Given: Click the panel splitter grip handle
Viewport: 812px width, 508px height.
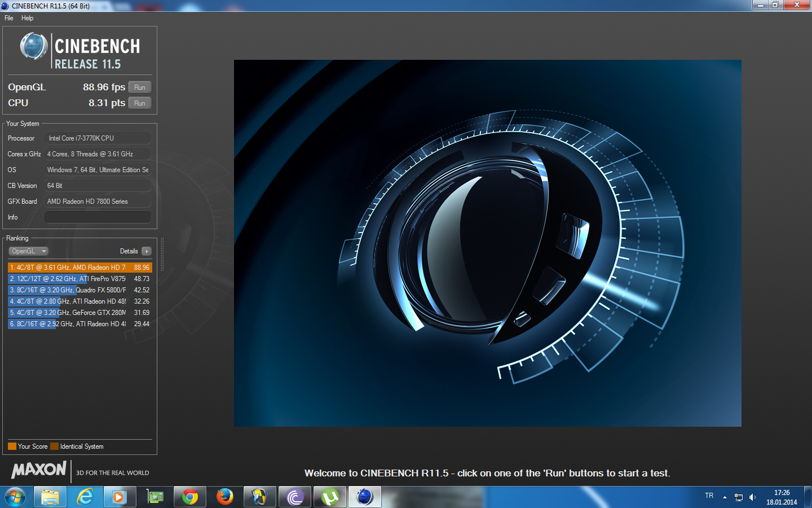Looking at the screenshot, I should coord(162,254).
